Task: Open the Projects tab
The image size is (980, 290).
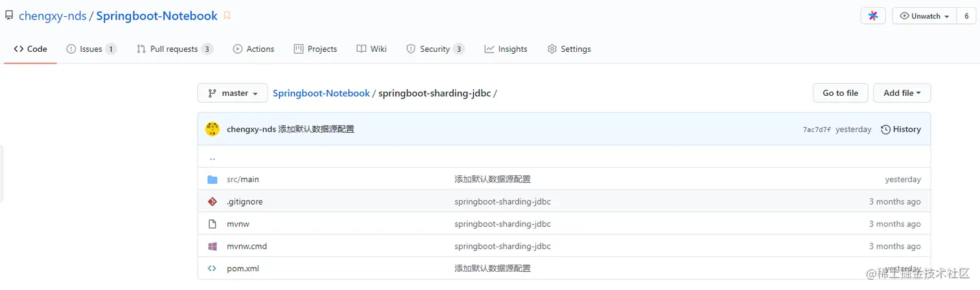Action: point(316,49)
